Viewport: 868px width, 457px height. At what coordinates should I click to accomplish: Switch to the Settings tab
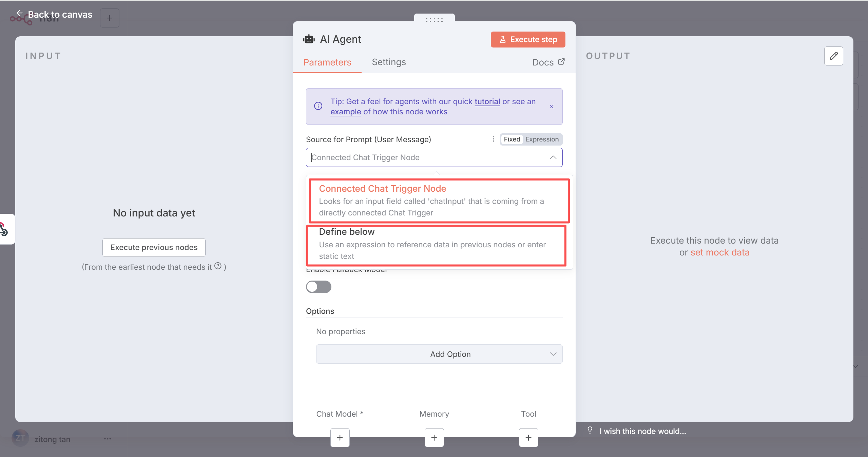pos(389,62)
